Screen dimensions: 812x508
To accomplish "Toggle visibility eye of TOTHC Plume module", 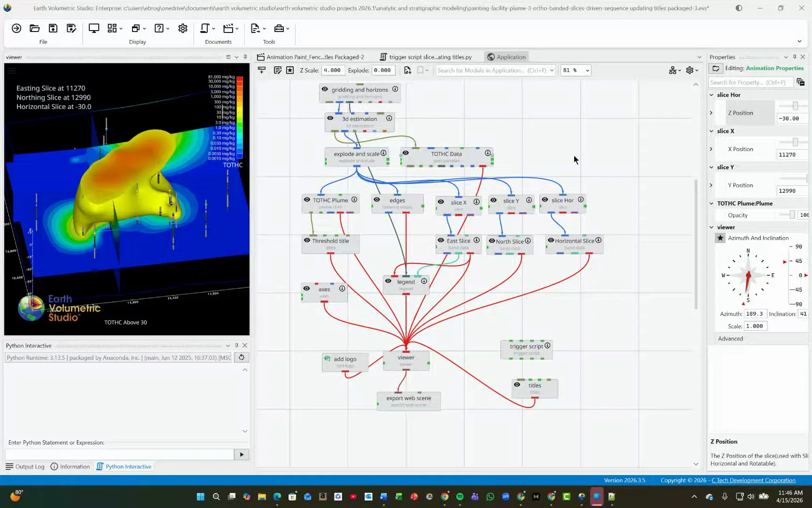I will point(307,199).
